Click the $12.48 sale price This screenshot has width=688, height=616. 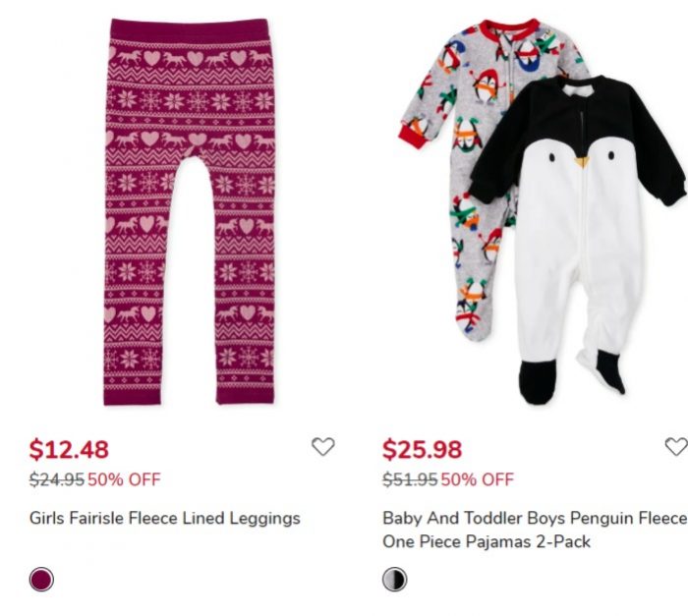[x=69, y=450]
